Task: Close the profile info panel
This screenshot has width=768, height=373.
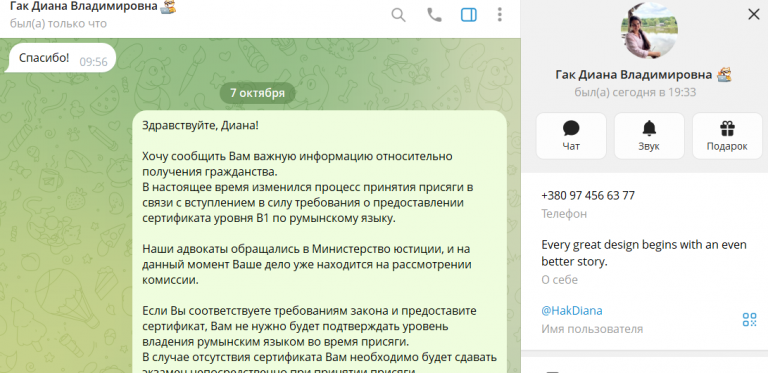Action: pos(753,15)
